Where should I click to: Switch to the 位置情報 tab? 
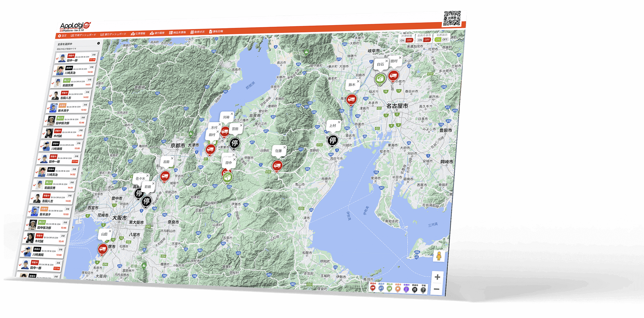(x=138, y=33)
